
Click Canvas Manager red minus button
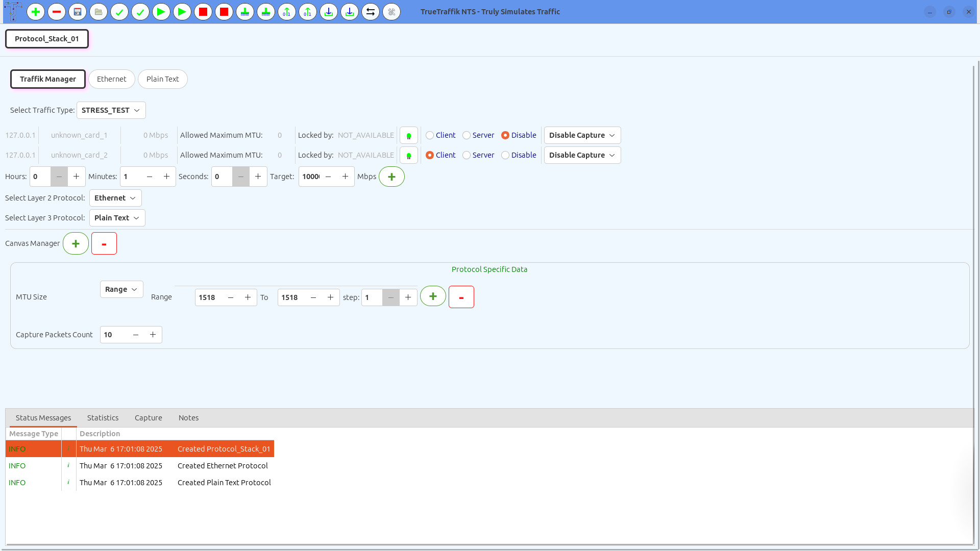pos(104,243)
